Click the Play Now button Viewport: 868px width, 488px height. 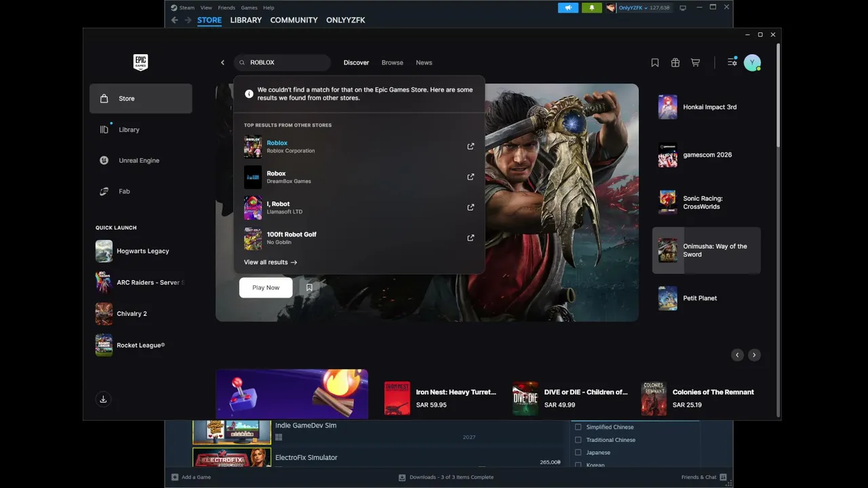coord(266,287)
